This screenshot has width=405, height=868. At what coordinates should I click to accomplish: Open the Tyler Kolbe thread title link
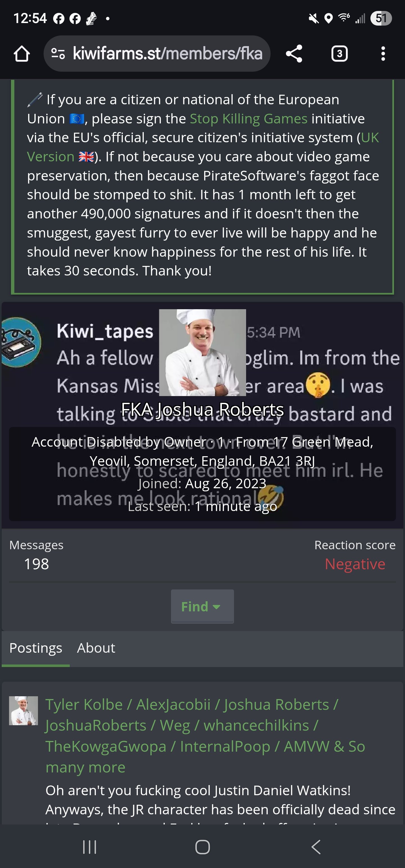point(205,736)
